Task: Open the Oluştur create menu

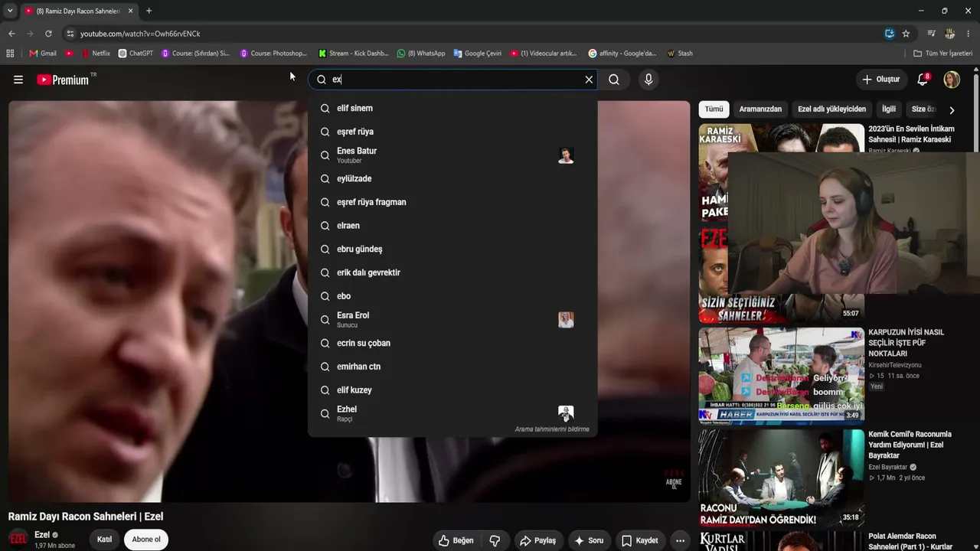Action: click(880, 80)
